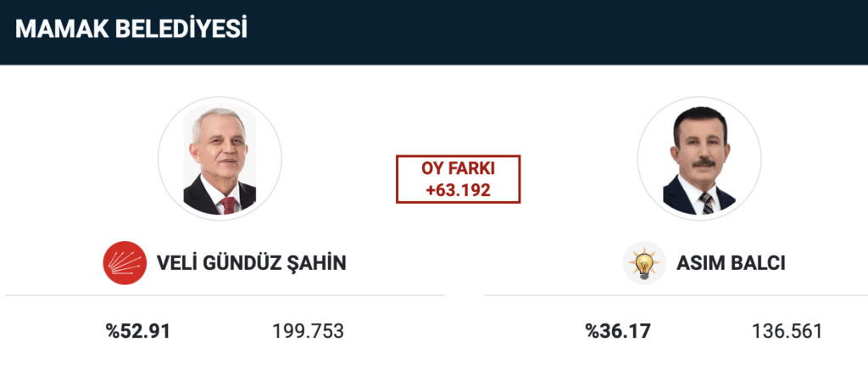Select the %52.91 vote percentage
Viewport: 868px width, 376px height.
(x=138, y=332)
